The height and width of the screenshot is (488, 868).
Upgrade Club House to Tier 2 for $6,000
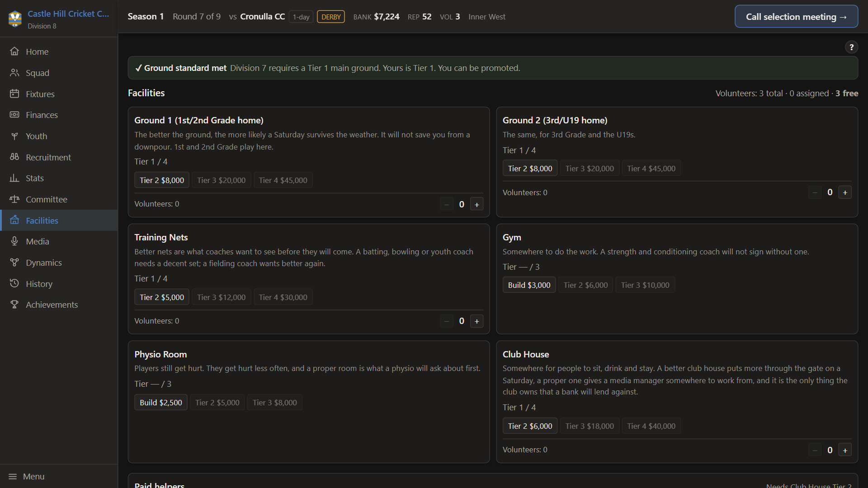point(530,426)
